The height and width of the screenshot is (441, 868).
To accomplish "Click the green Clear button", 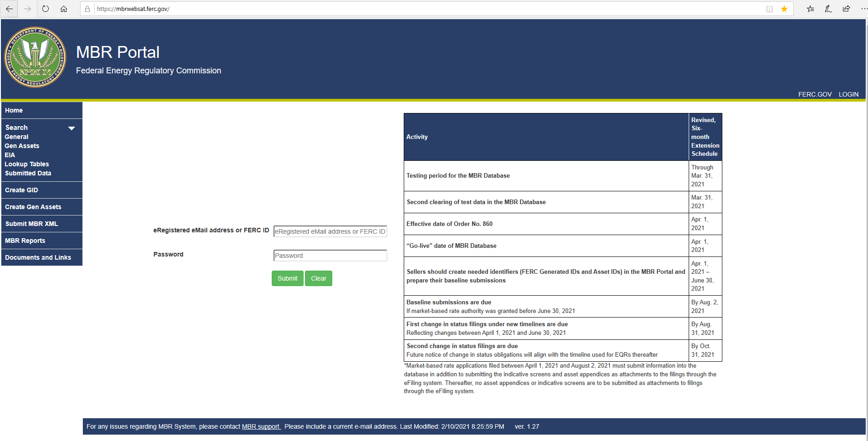I will tap(319, 278).
